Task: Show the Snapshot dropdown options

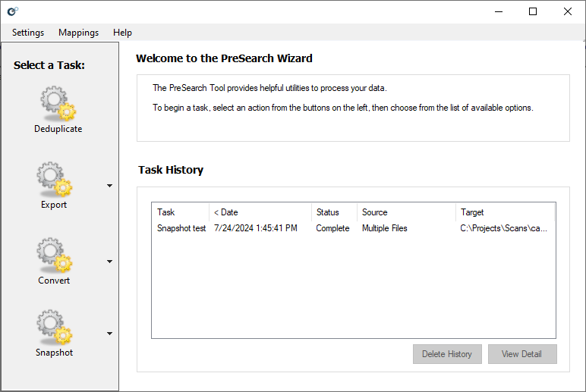Action: (109, 334)
